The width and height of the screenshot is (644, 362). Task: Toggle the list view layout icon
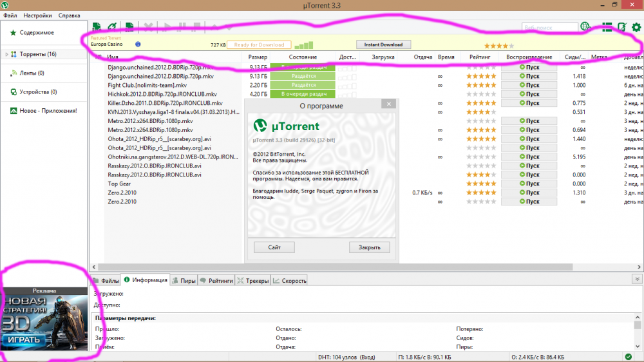(x=607, y=27)
